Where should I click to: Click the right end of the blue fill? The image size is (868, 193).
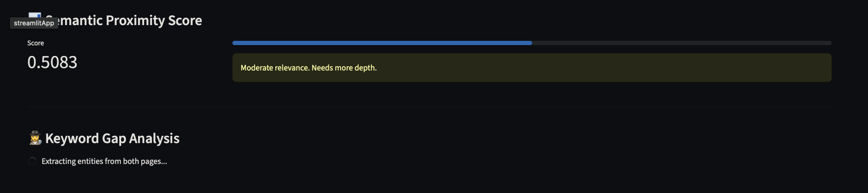point(530,43)
